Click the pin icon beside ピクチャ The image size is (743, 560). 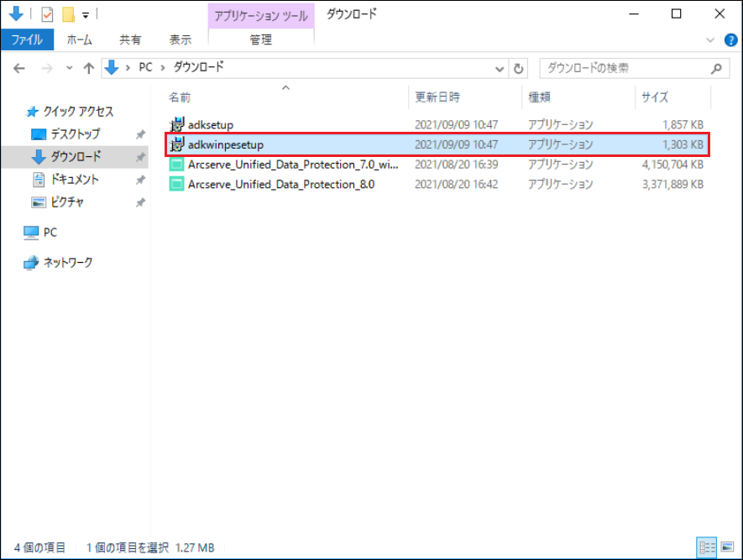coord(140,203)
